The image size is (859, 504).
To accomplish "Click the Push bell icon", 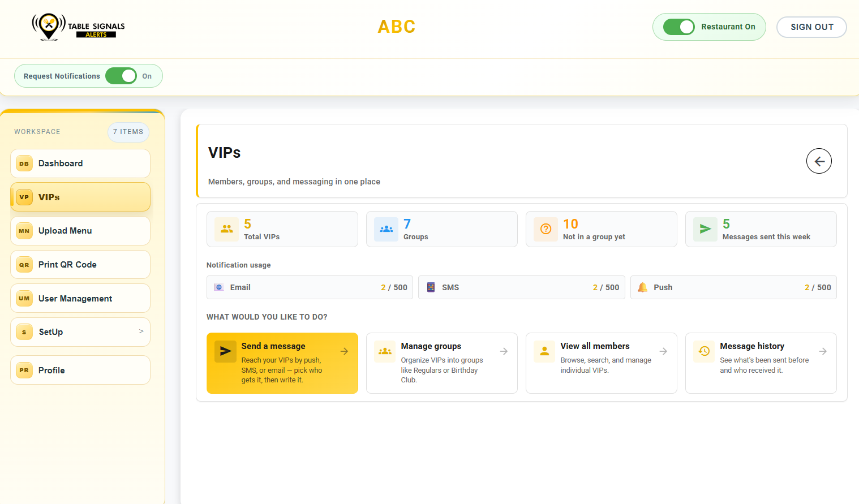I will pos(643,287).
